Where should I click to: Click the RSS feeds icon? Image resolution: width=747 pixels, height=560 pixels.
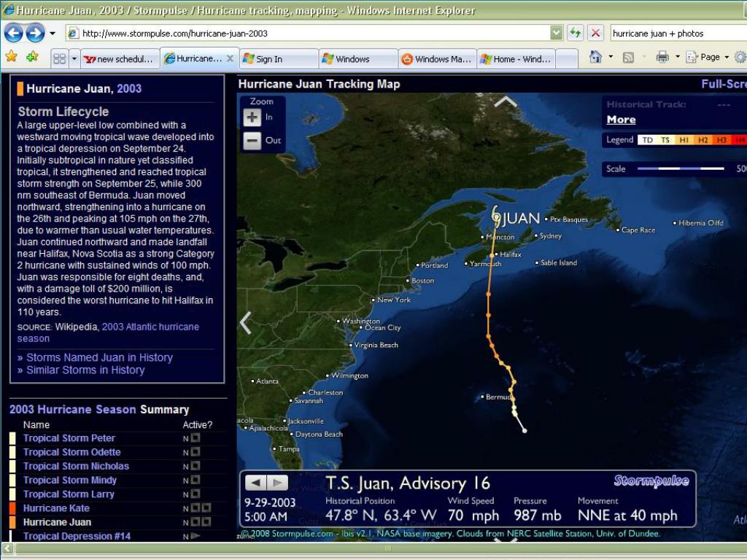tap(628, 58)
